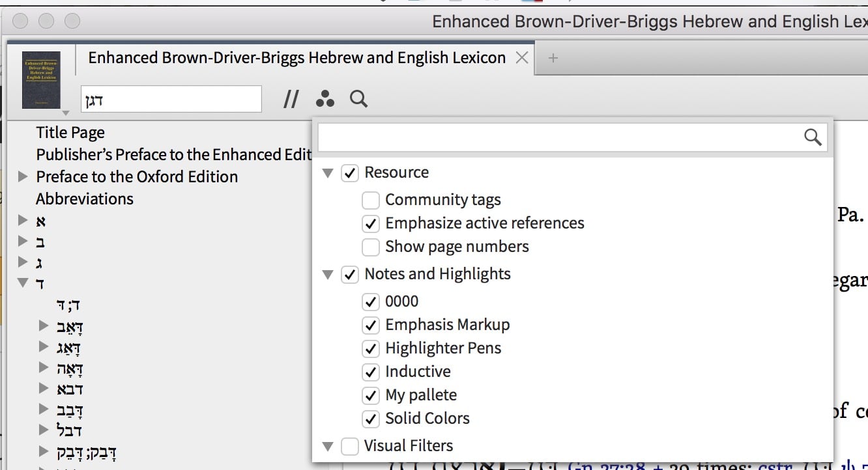Open the Title Page contents entry
The height and width of the screenshot is (470, 868).
pyautogui.click(x=70, y=133)
